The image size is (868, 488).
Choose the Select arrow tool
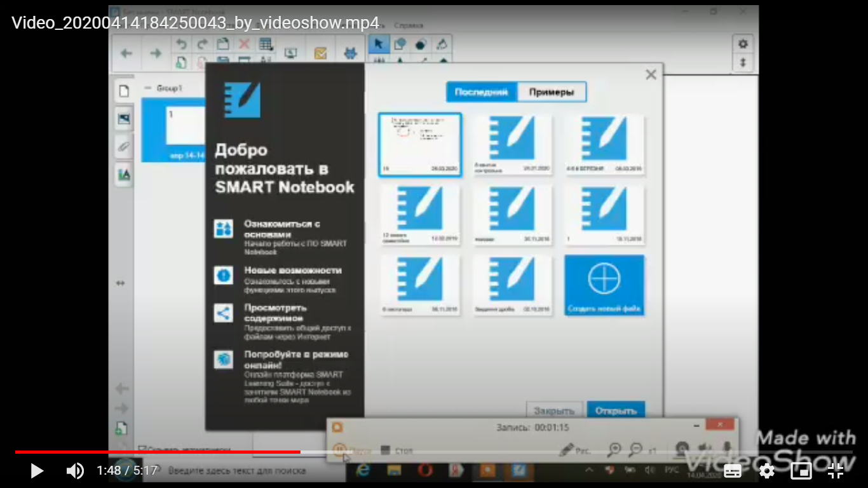[379, 44]
